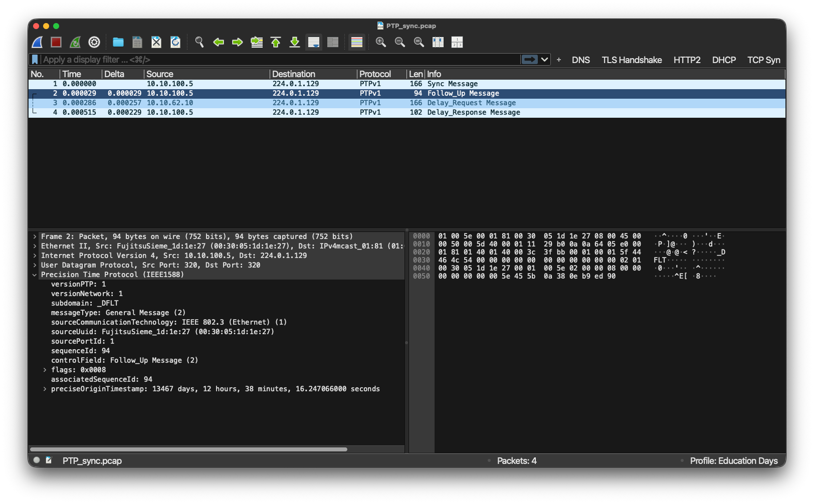Apply the HTTP2 filter shortcut
The image size is (814, 504).
pyautogui.click(x=687, y=60)
